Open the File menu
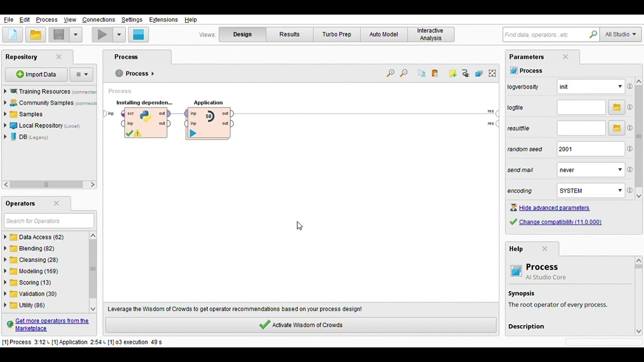The height and width of the screenshot is (362, 644). [x=9, y=20]
